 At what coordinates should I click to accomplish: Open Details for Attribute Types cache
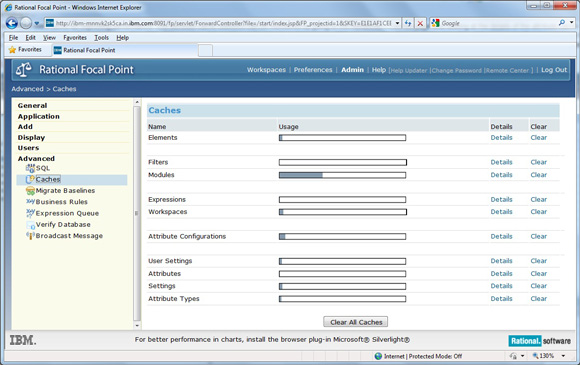(x=501, y=298)
